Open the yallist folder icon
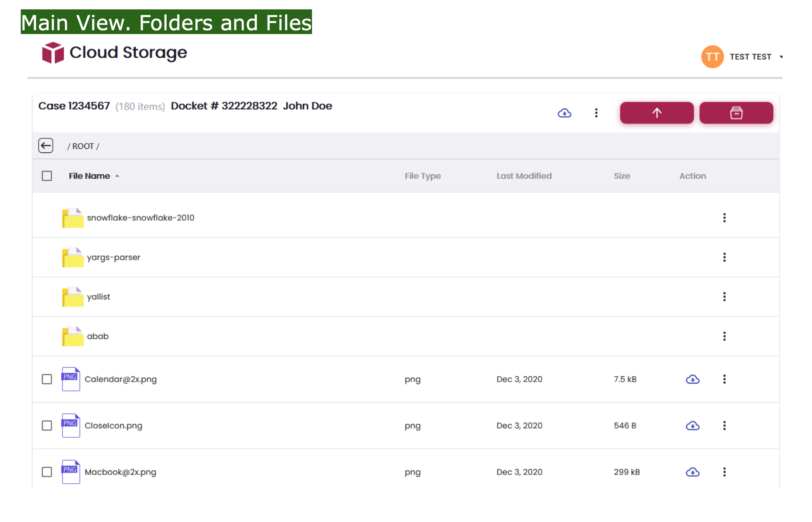 73,297
